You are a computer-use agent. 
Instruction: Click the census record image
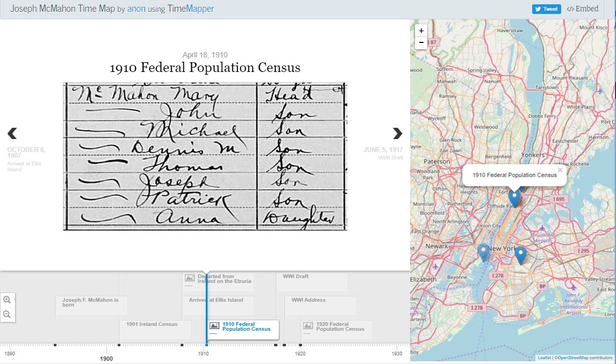click(x=205, y=156)
